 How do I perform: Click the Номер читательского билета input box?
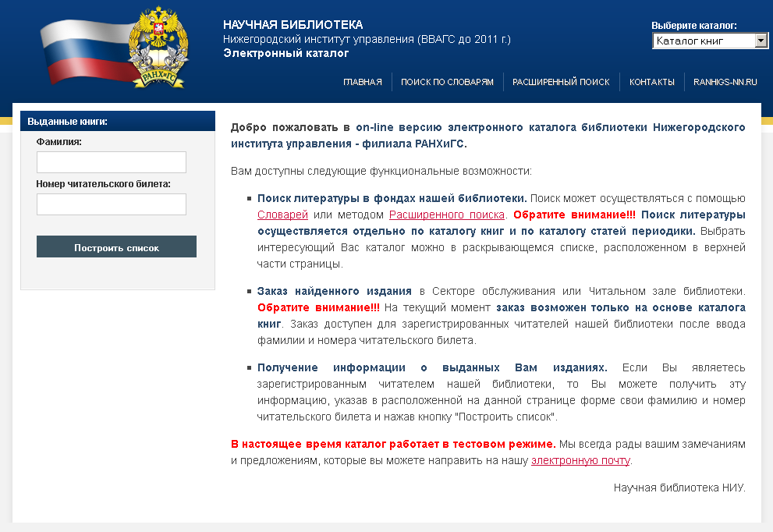click(x=112, y=204)
